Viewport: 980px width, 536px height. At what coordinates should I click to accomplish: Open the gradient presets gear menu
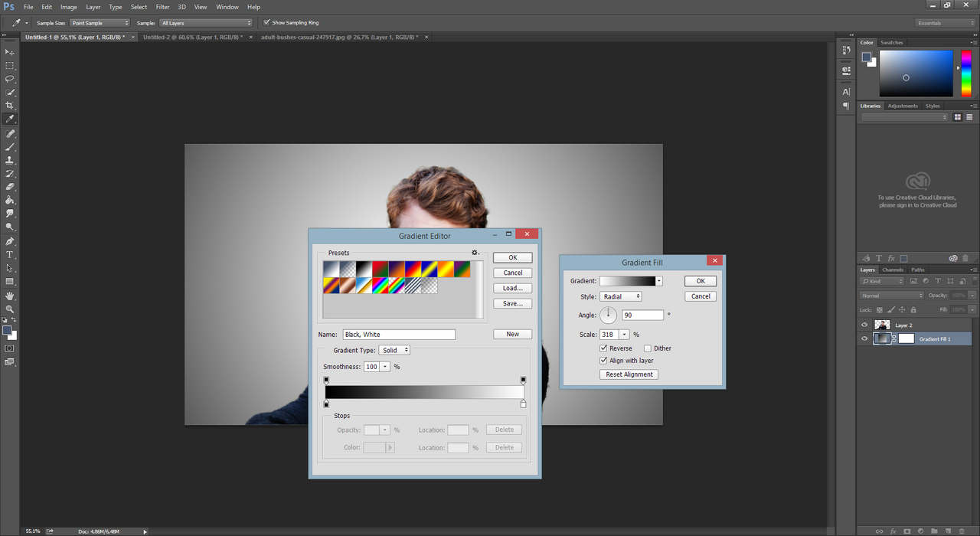point(475,253)
